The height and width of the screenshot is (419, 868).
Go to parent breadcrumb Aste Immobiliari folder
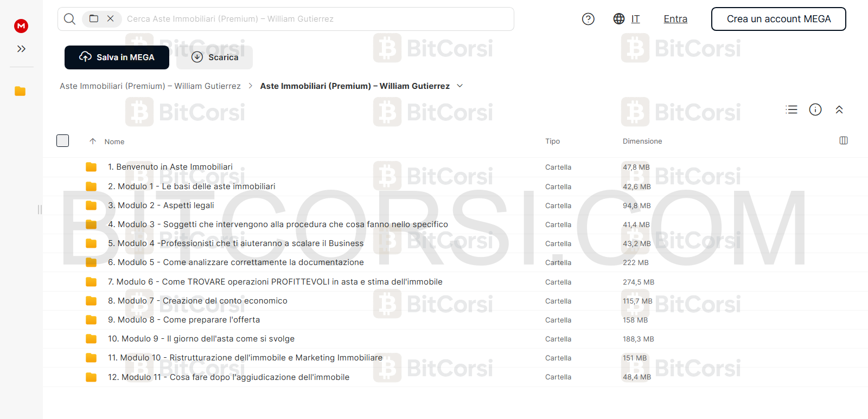coord(150,86)
